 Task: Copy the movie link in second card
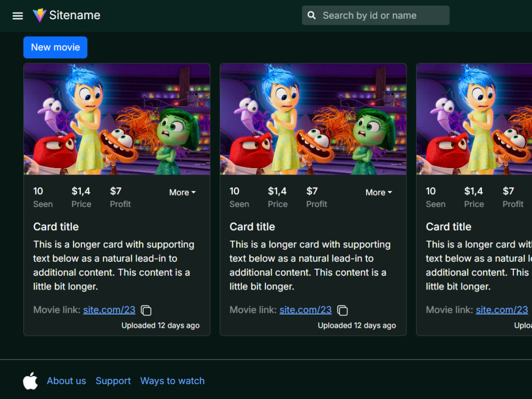342,311
